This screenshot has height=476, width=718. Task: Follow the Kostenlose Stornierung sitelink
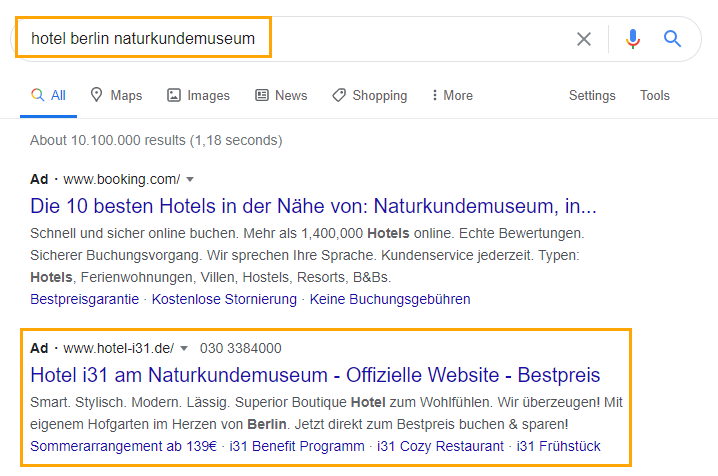224,299
